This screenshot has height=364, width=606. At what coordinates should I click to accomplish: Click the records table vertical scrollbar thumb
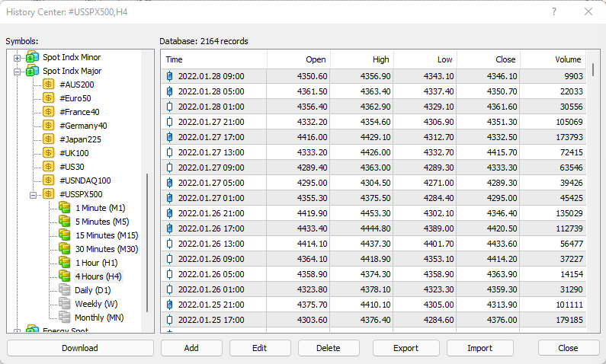pos(593,69)
